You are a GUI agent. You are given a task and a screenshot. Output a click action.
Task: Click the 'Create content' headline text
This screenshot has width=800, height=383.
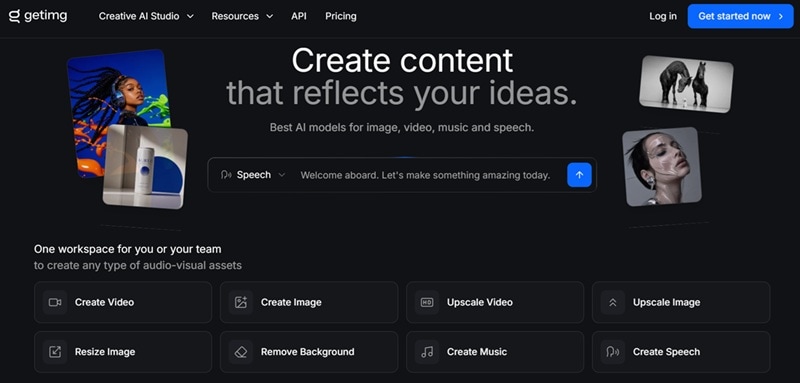[402, 61]
